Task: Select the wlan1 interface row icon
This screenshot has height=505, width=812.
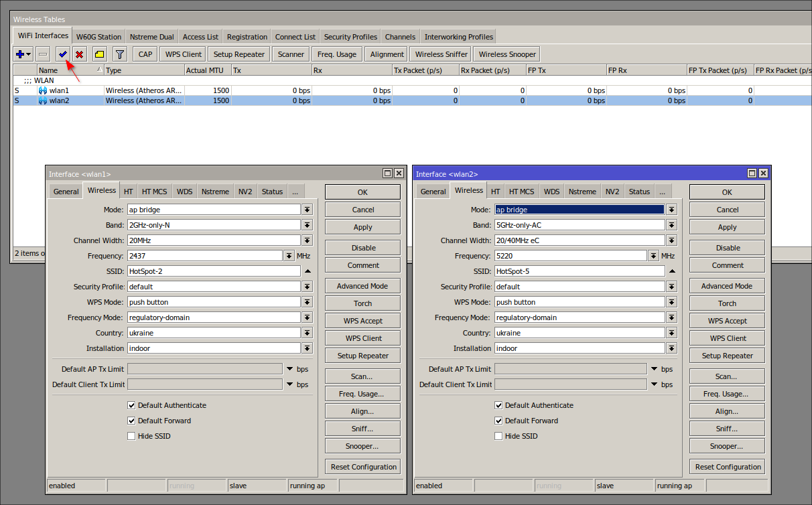Action: click(x=43, y=90)
